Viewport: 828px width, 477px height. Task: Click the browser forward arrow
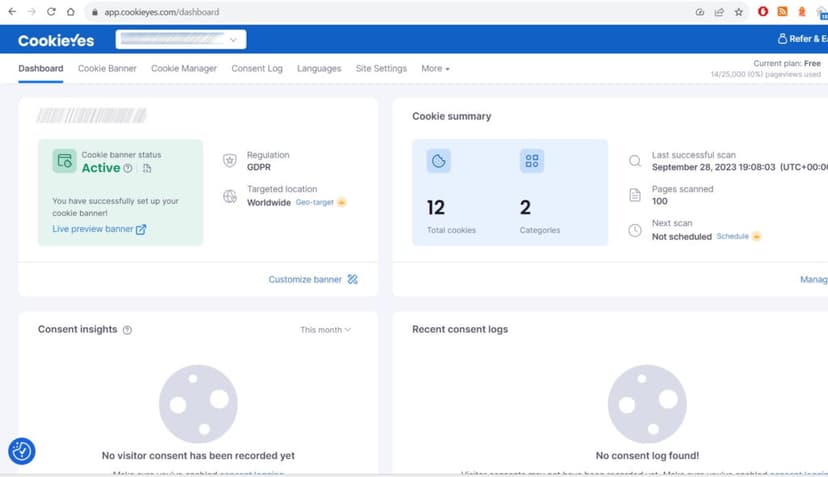pos(31,12)
